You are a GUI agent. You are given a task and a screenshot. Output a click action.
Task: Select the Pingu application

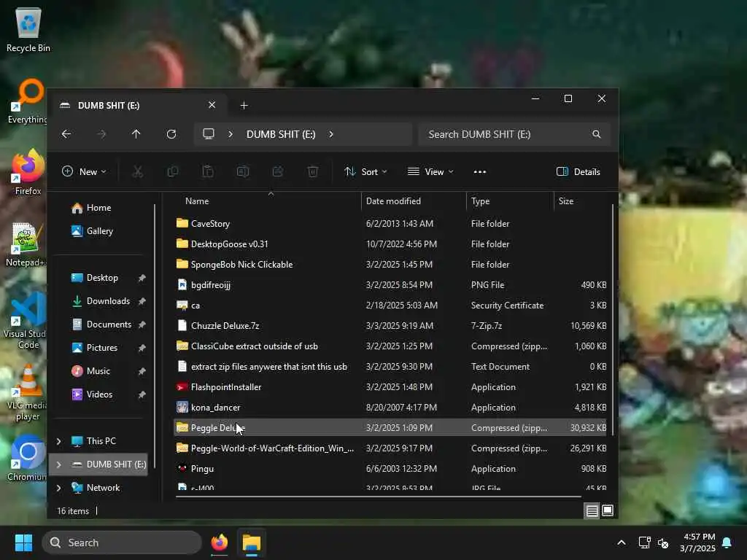click(390, 469)
